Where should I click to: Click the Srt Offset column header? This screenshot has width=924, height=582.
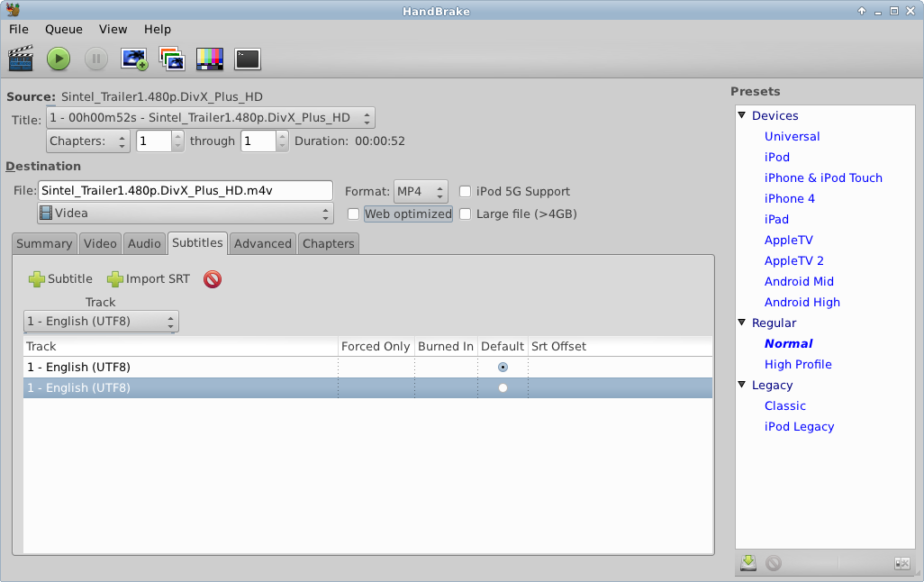(620, 346)
